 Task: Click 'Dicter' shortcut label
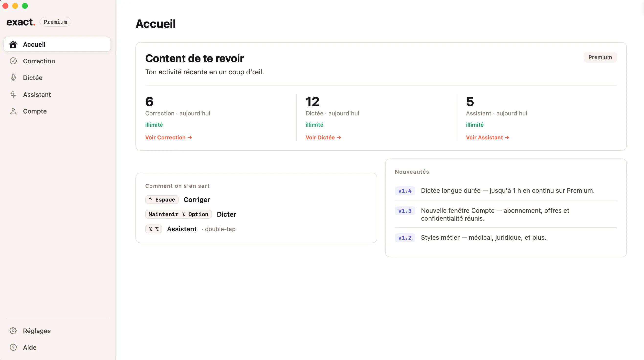point(226,214)
